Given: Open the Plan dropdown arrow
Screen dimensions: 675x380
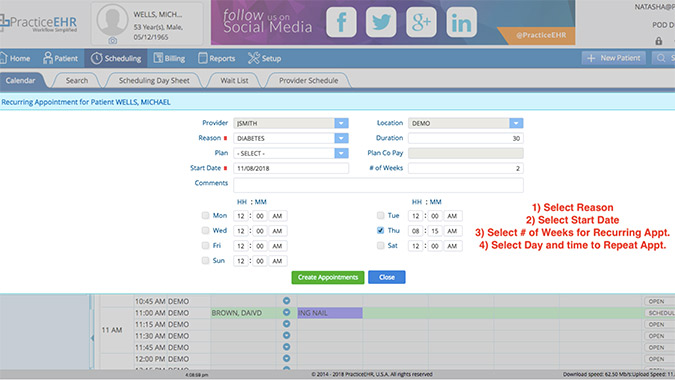Looking at the screenshot, I should coord(341,153).
